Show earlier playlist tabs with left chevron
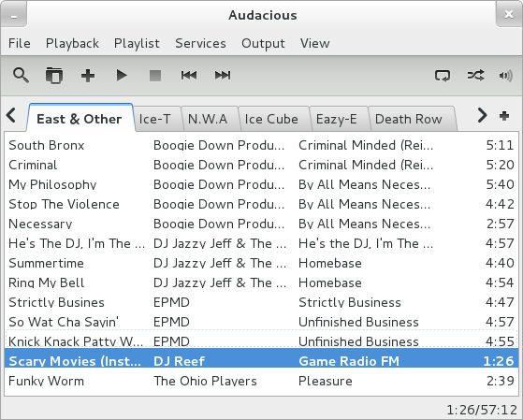The height and width of the screenshot is (420, 523). pyautogui.click(x=11, y=115)
